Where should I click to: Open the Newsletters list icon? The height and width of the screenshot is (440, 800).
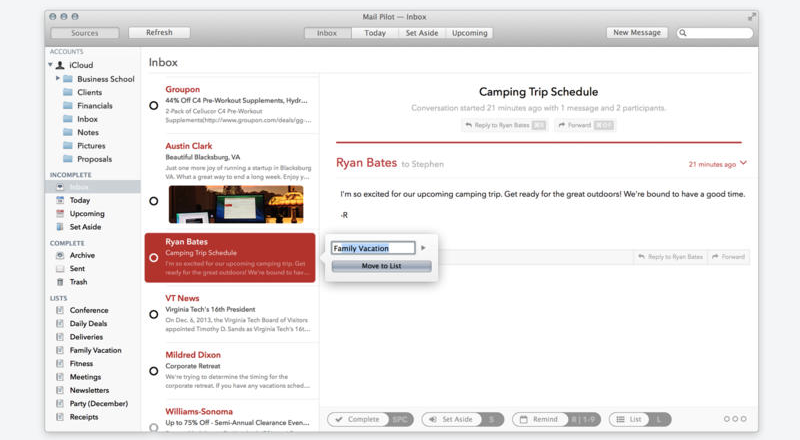[x=60, y=390]
